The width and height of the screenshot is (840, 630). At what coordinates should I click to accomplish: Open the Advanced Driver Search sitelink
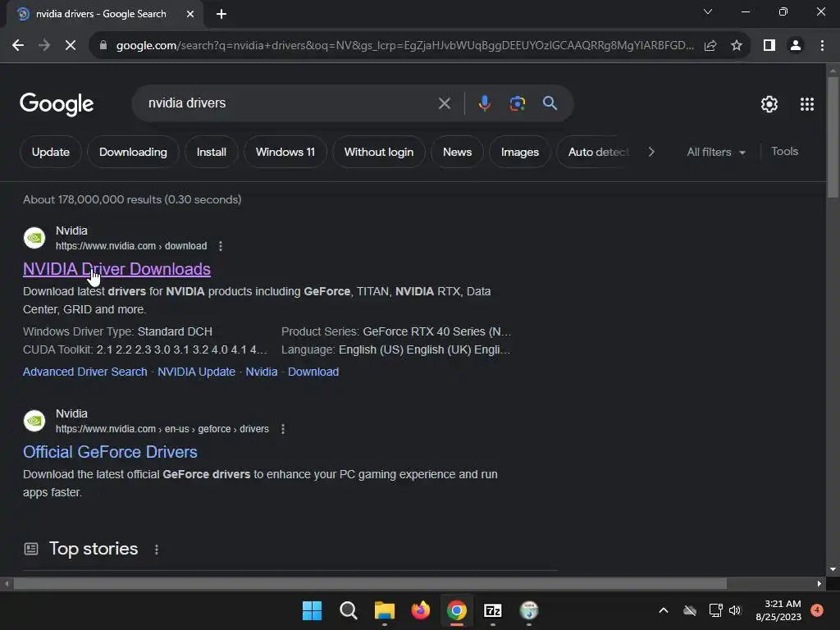(x=84, y=372)
